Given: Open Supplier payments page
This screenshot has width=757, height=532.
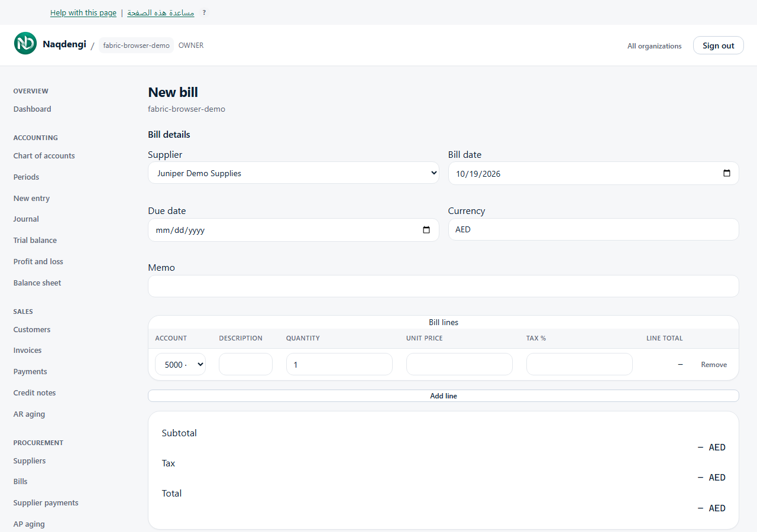Looking at the screenshot, I should point(46,502).
